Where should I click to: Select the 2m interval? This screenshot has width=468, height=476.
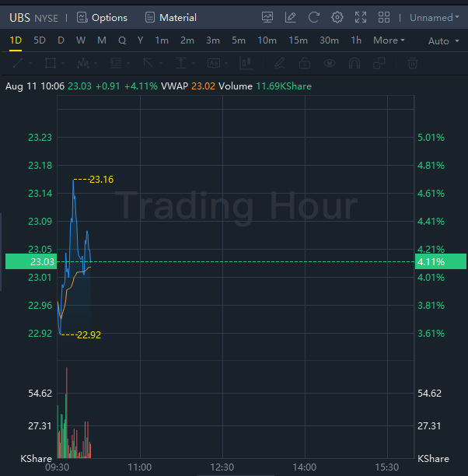187,40
